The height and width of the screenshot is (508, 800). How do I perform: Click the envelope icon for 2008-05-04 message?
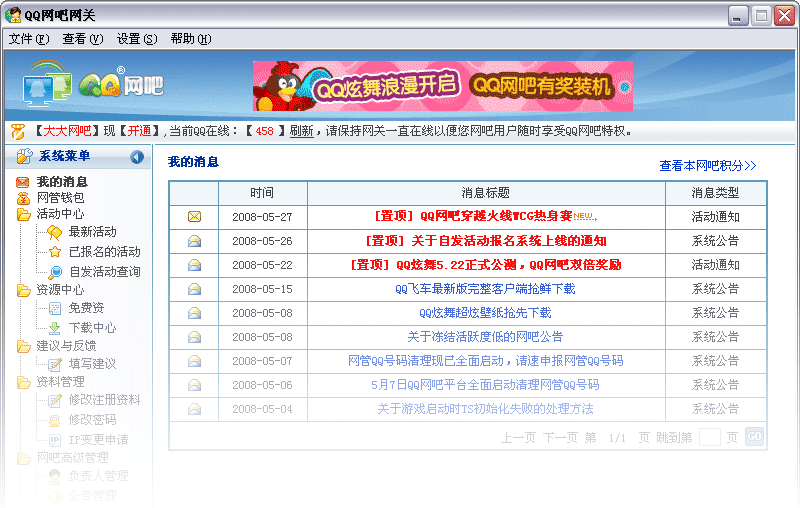tap(194, 409)
